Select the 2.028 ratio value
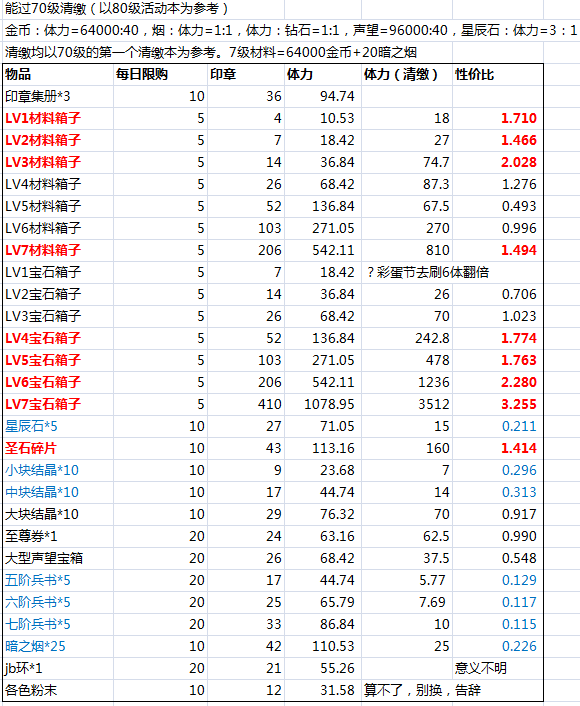The height and width of the screenshot is (706, 580). (519, 163)
